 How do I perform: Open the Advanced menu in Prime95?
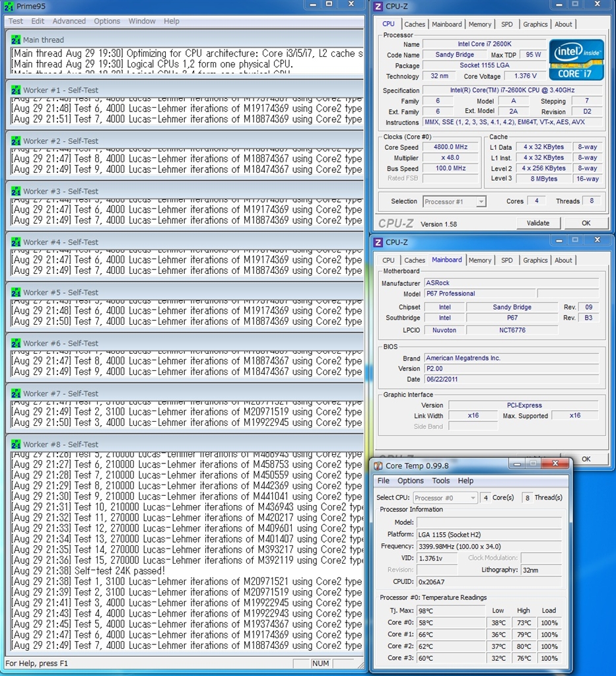coord(69,21)
